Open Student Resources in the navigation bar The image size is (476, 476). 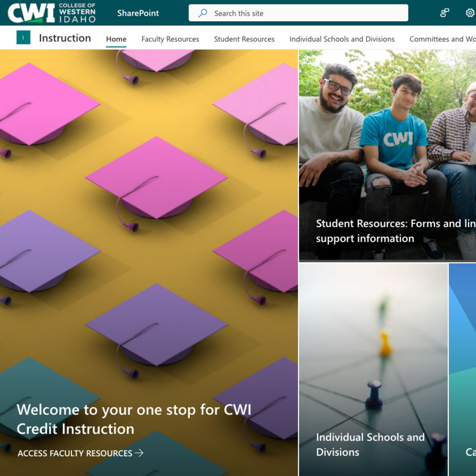click(244, 39)
